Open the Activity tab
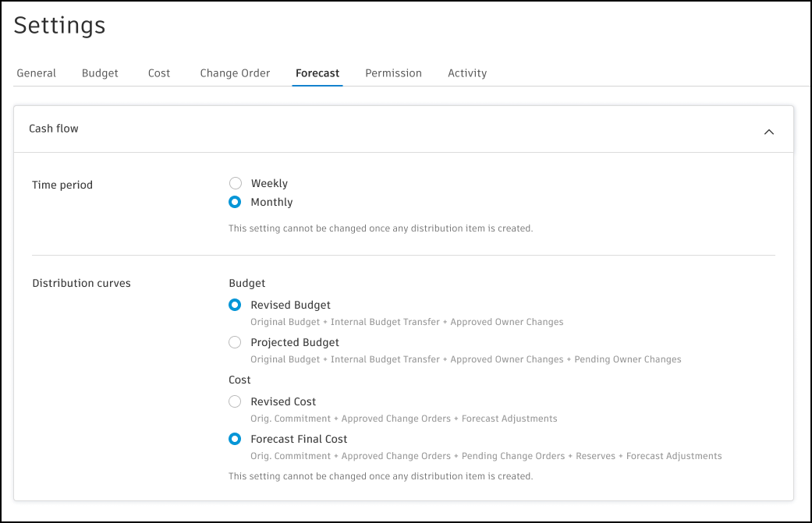The image size is (812, 523). click(467, 73)
